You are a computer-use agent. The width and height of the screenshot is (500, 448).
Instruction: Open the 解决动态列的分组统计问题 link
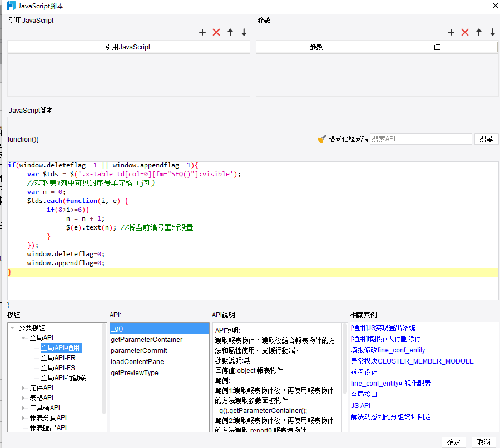point(390,417)
